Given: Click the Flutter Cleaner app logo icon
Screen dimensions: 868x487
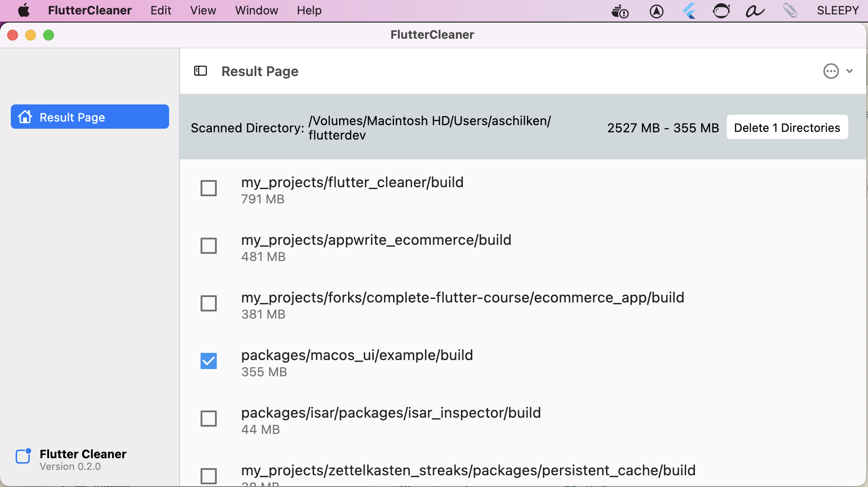Looking at the screenshot, I should click(23, 456).
